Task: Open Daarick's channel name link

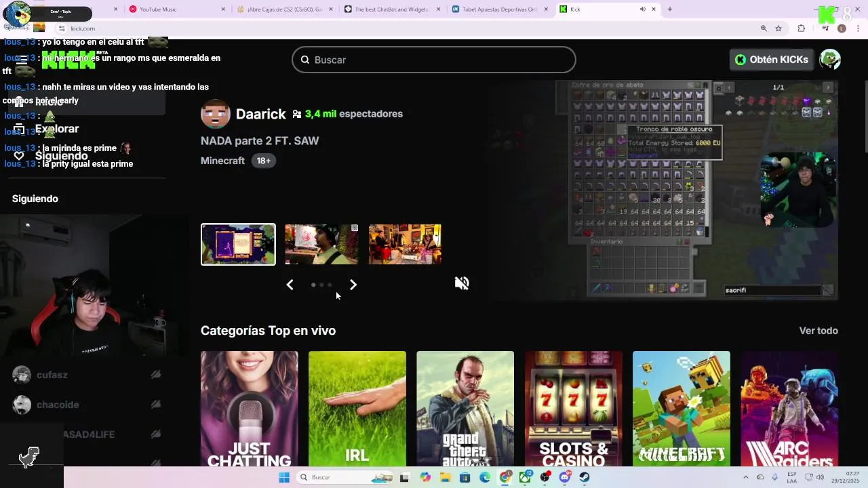Action: click(260, 114)
